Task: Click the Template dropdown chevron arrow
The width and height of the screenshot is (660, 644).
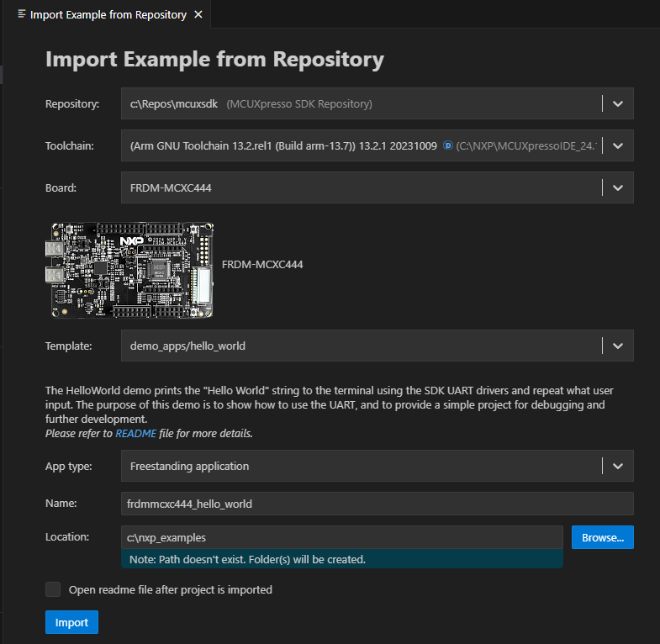Action: [618, 346]
